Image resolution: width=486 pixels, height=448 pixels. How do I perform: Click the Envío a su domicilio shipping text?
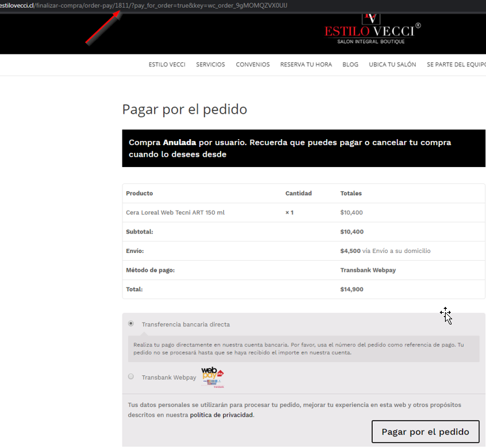[x=400, y=251]
